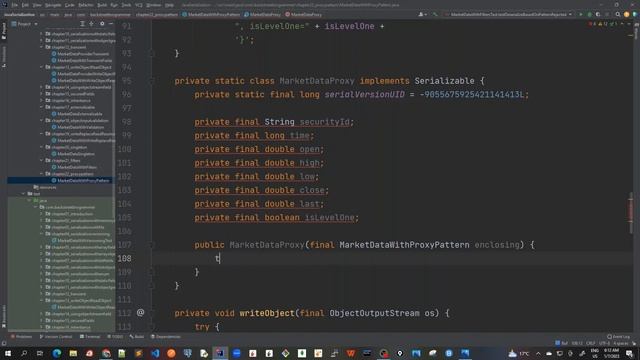Collapse the chapter21_filters folder

point(42,160)
